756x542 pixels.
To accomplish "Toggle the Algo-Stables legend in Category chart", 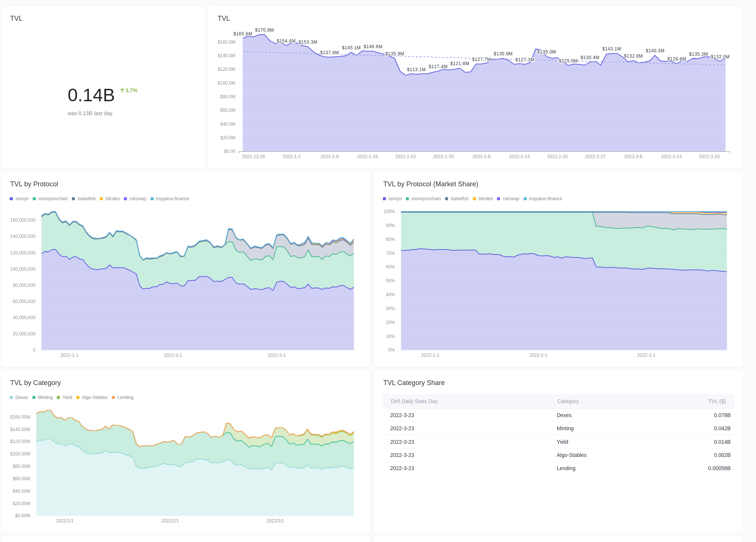I will click(94, 397).
